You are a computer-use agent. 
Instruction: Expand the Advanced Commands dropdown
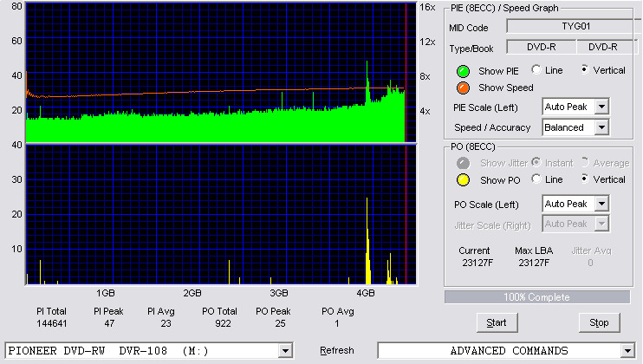coord(627,351)
